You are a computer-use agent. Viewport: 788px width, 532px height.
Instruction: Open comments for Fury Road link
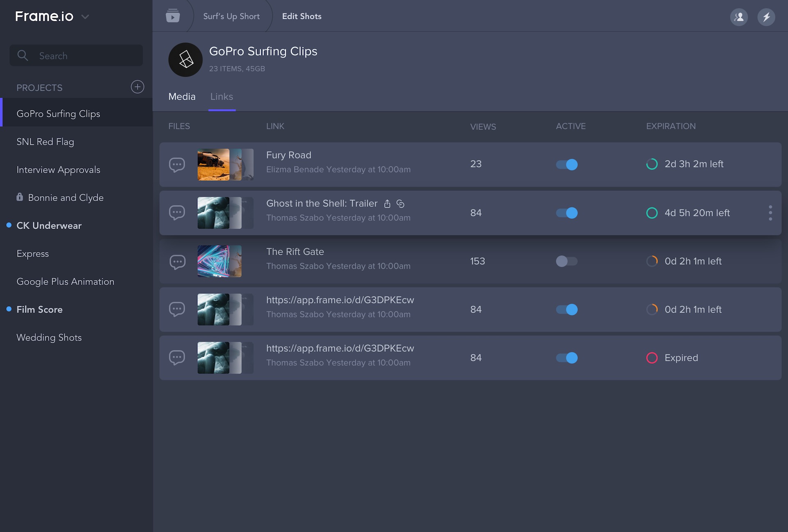[x=177, y=165]
